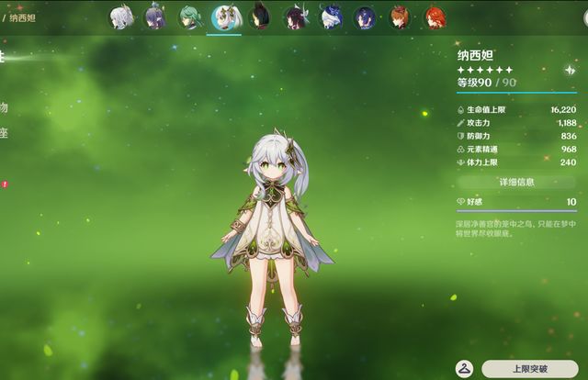Click the 防御力 shield icon
Screen dimensions: 588x380
click(461, 136)
